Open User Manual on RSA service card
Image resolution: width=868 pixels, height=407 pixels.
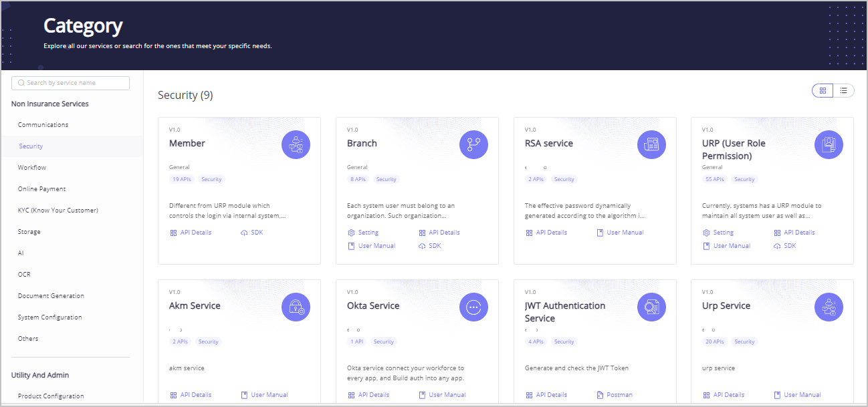click(x=620, y=233)
